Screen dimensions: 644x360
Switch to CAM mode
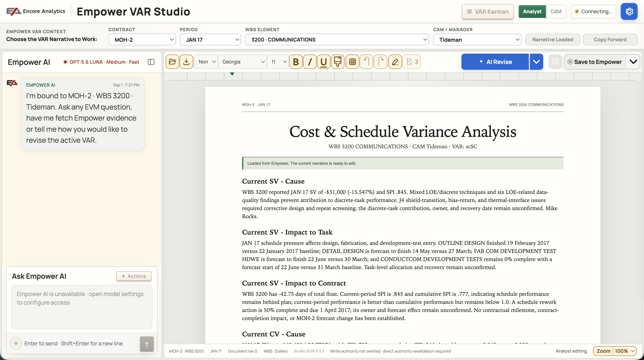556,11
